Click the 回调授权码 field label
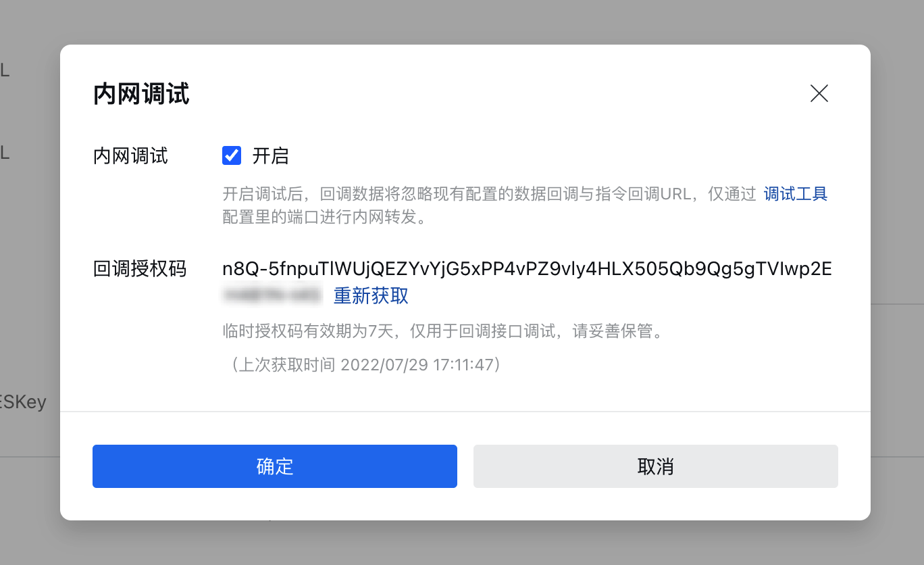Image resolution: width=924 pixels, height=565 pixels. 140,269
